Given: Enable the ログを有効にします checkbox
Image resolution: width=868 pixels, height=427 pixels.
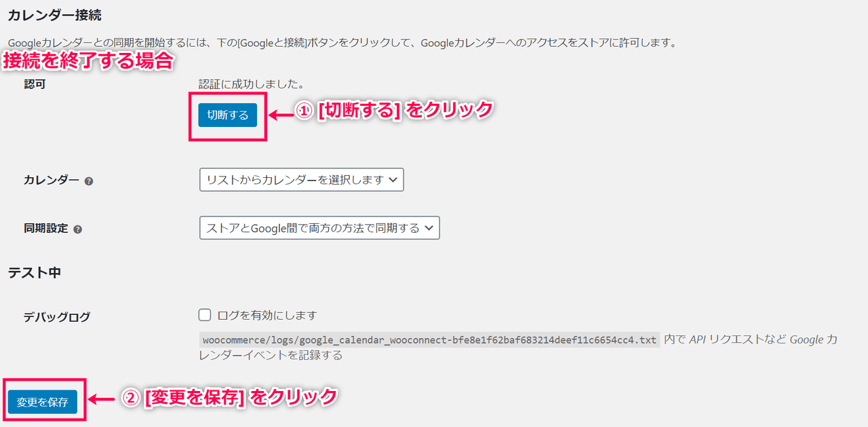Looking at the screenshot, I should (x=205, y=315).
